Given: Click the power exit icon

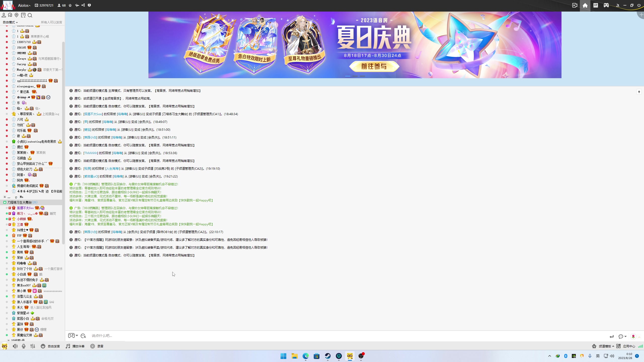Looking at the screenshot, I should click(639, 5).
